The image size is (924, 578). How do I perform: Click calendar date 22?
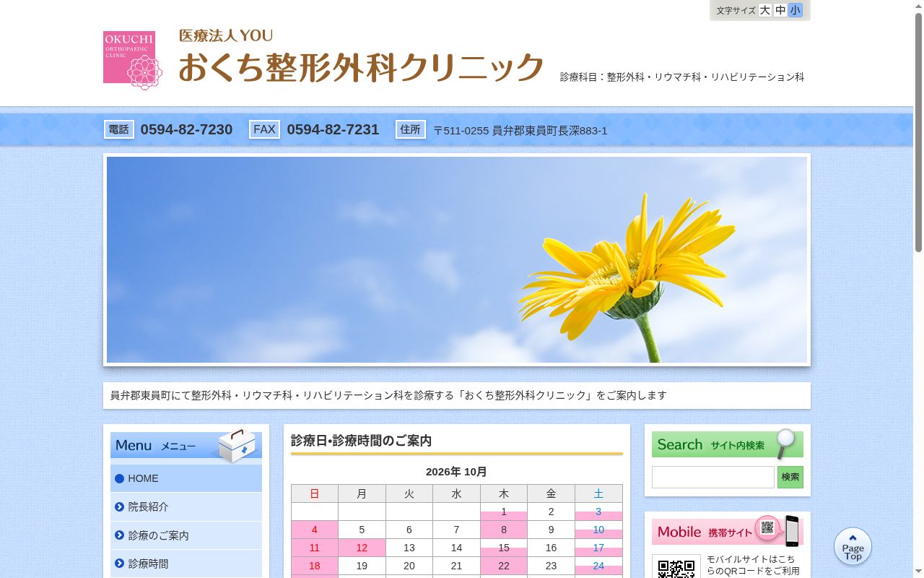click(x=504, y=566)
